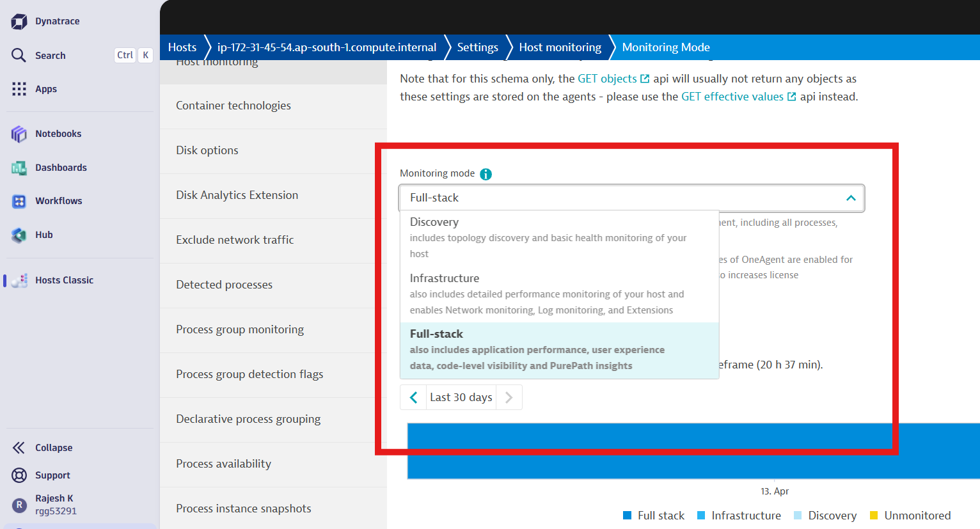Image resolution: width=980 pixels, height=529 pixels.
Task: Go to next timeframe with right chevron
Action: pyautogui.click(x=509, y=397)
